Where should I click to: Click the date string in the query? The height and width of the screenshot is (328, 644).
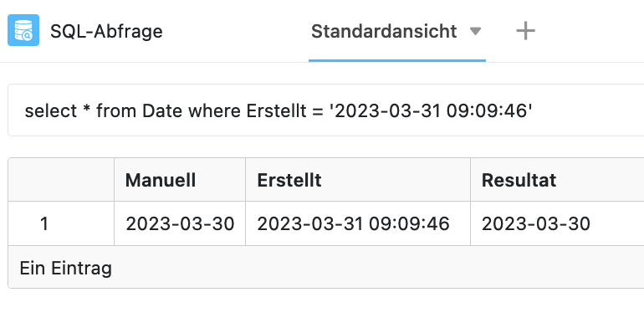tap(431, 111)
